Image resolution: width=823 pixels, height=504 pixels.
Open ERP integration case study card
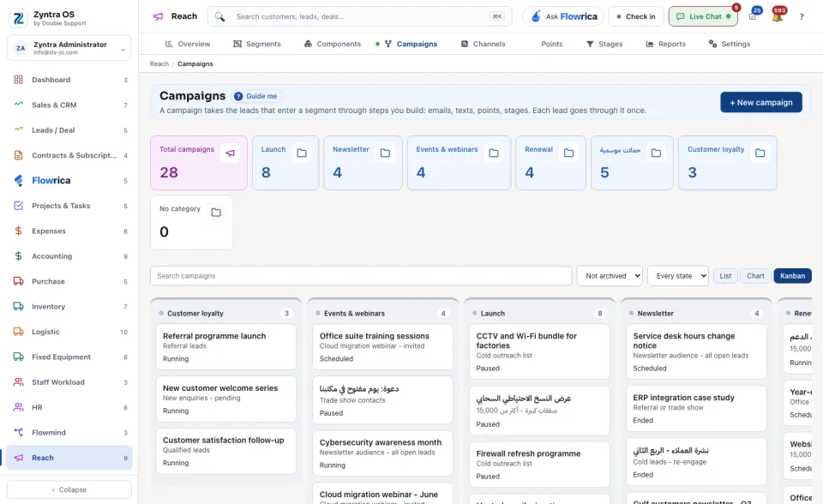pyautogui.click(x=696, y=409)
